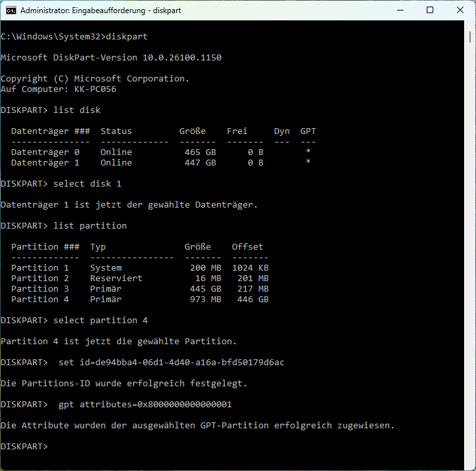The width and height of the screenshot is (476, 471).
Task: Click the 'Datenträger 0' row label
Action: click(x=45, y=152)
